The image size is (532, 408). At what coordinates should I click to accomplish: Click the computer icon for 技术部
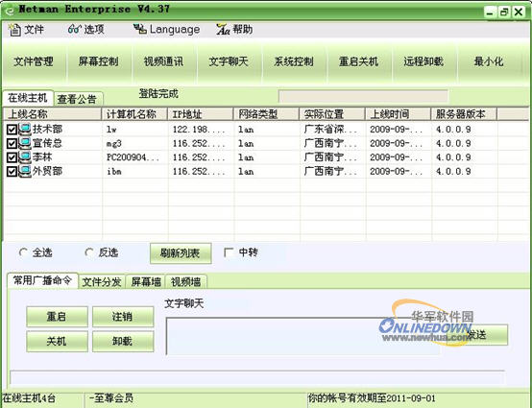tap(25, 130)
